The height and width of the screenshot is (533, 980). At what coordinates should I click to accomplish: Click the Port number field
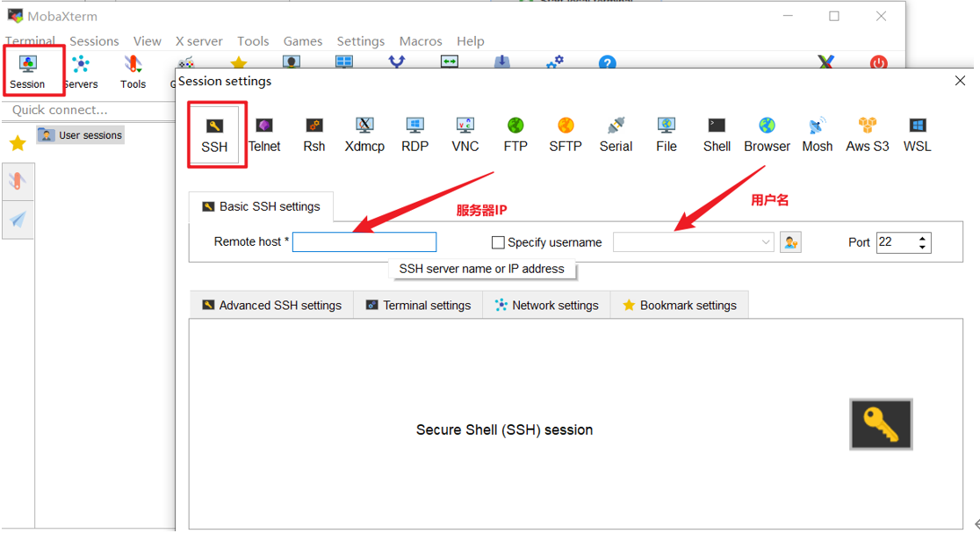897,242
